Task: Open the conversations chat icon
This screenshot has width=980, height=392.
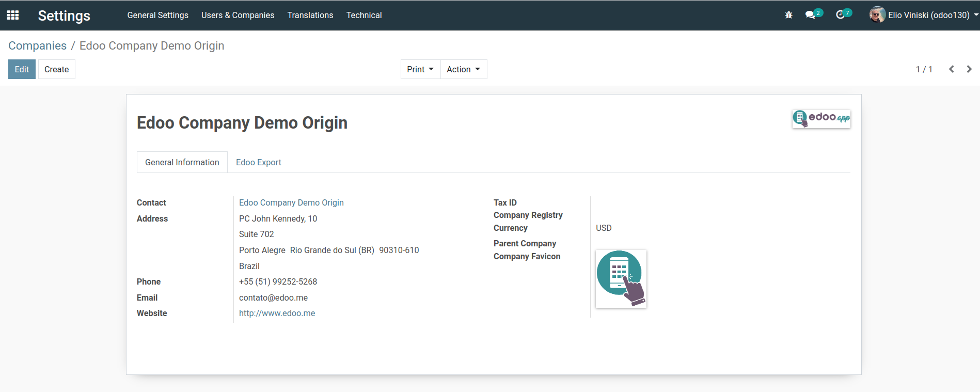Action: [x=811, y=15]
